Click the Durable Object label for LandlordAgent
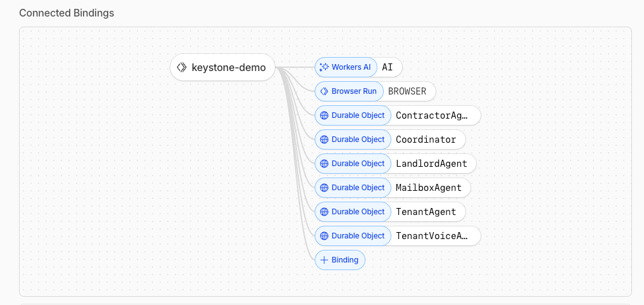The width and height of the screenshot is (644, 305). click(353, 164)
